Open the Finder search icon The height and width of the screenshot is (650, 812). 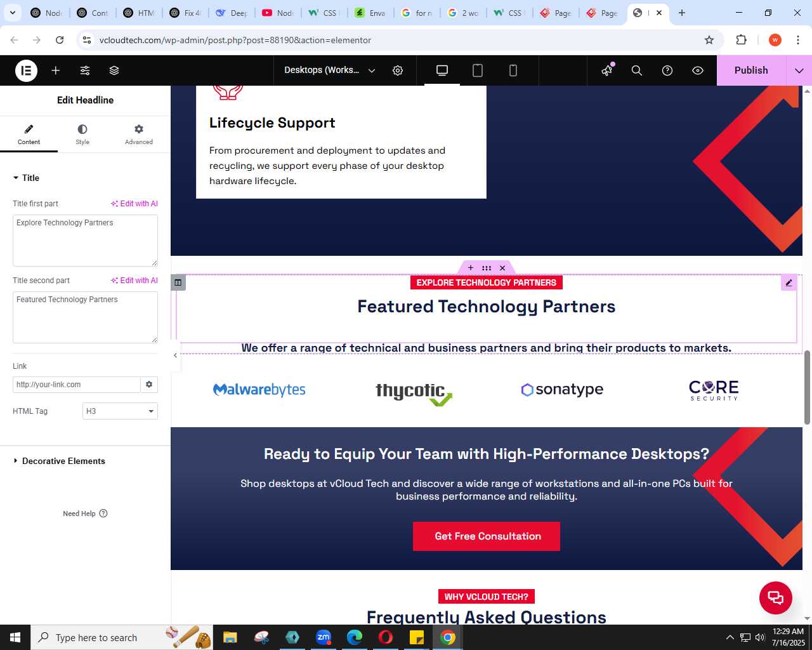coord(637,70)
